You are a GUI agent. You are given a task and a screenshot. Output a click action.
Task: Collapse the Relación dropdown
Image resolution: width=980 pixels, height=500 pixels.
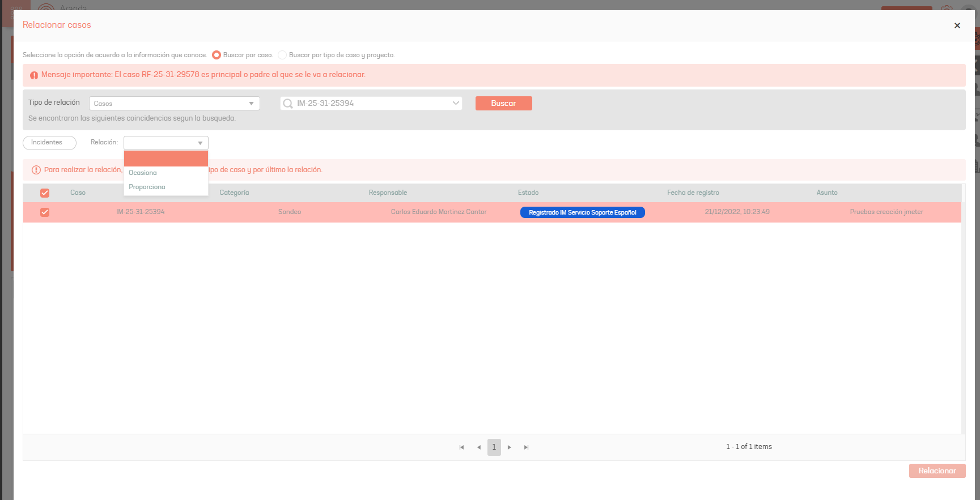pyautogui.click(x=200, y=143)
